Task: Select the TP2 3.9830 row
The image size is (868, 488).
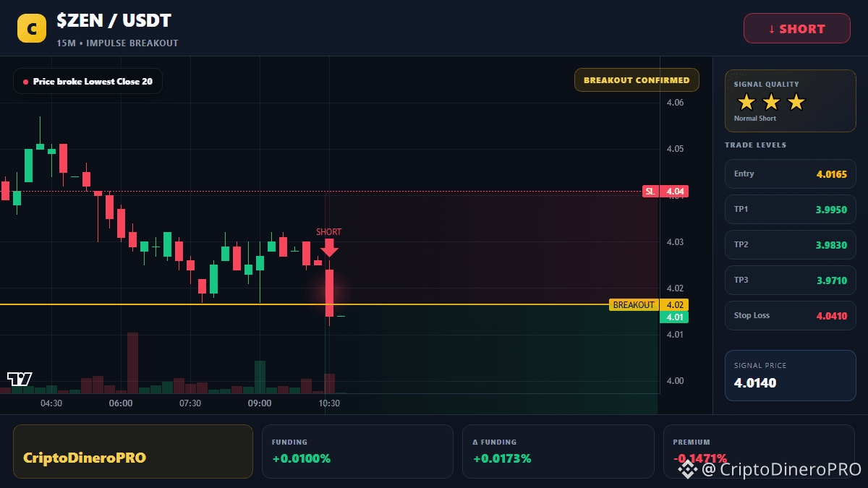Action: click(x=790, y=245)
